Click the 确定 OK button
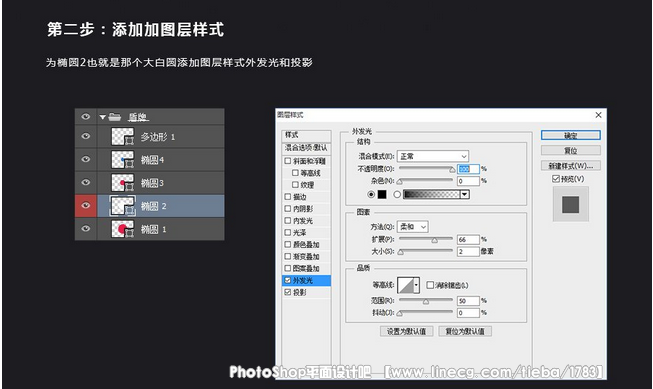 [x=571, y=135]
